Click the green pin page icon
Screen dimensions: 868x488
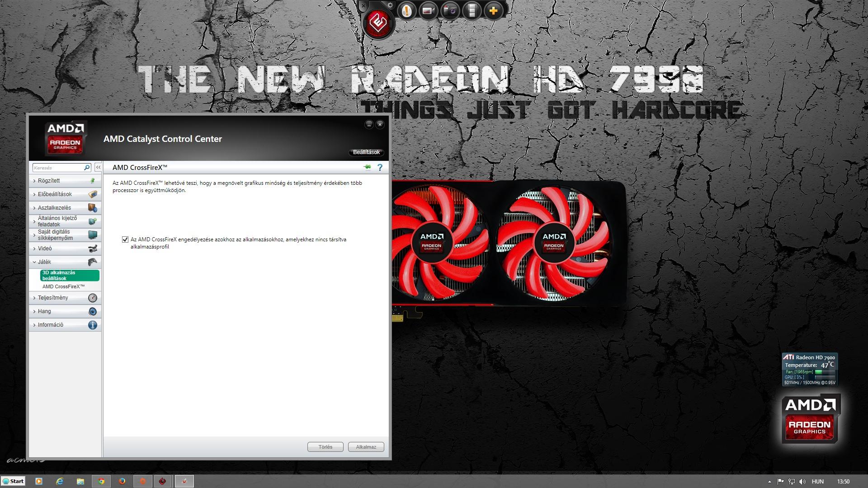point(368,168)
